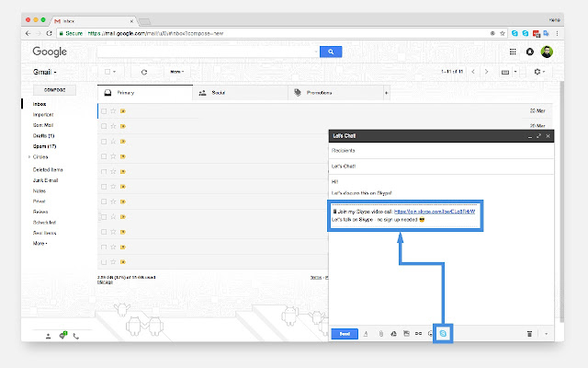The height and width of the screenshot is (368, 588).
Task: Reload the page in the browser
Action: pos(49,33)
